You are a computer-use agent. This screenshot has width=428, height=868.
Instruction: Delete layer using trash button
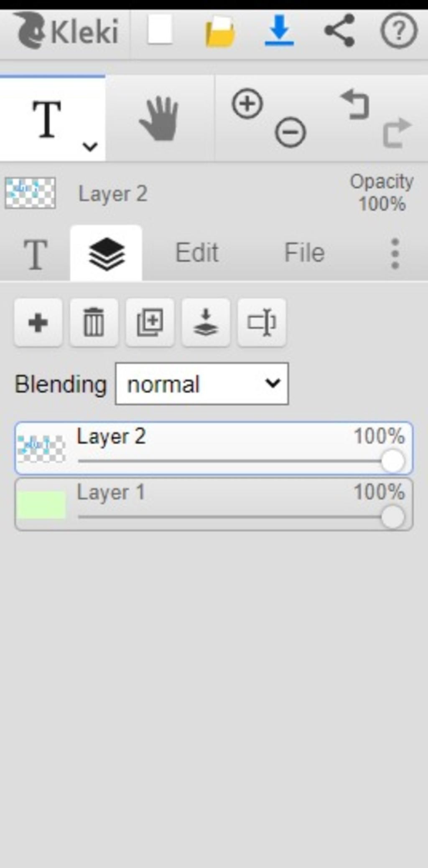point(94,322)
